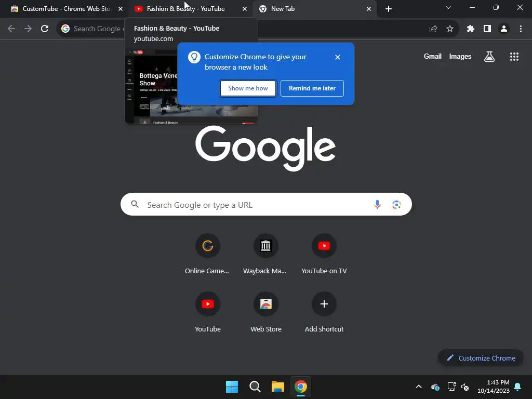Go back with the back arrow
The width and height of the screenshot is (532, 399).
(11, 29)
